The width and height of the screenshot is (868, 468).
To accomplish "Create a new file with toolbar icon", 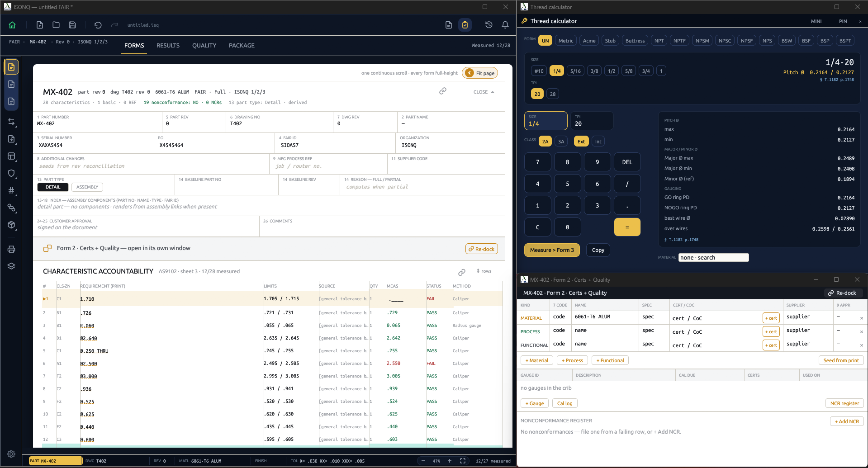I will click(x=40, y=25).
